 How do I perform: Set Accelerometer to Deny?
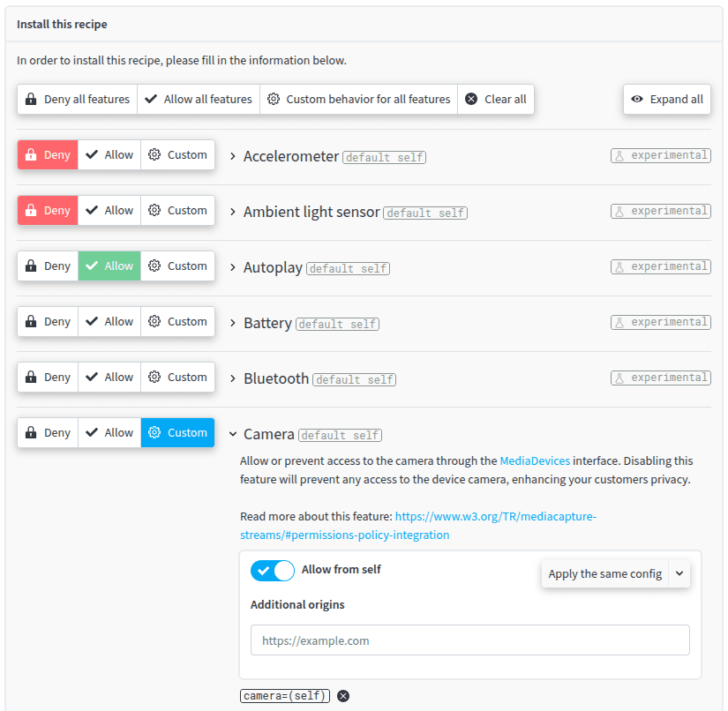(48, 154)
